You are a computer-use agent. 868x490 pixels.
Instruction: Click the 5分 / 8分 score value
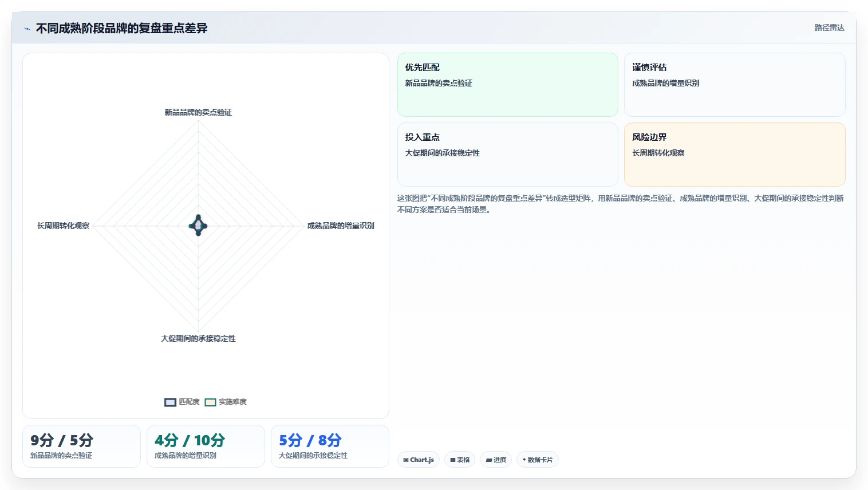(x=310, y=440)
